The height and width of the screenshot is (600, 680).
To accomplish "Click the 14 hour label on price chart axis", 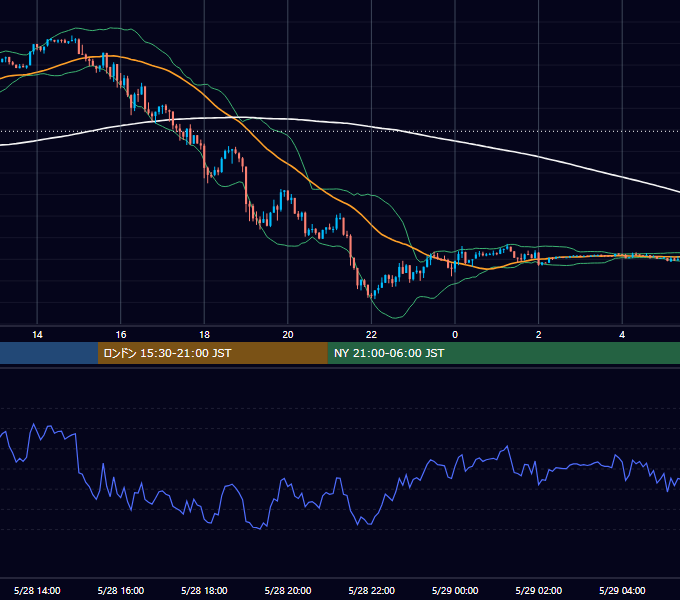I will pos(37,334).
